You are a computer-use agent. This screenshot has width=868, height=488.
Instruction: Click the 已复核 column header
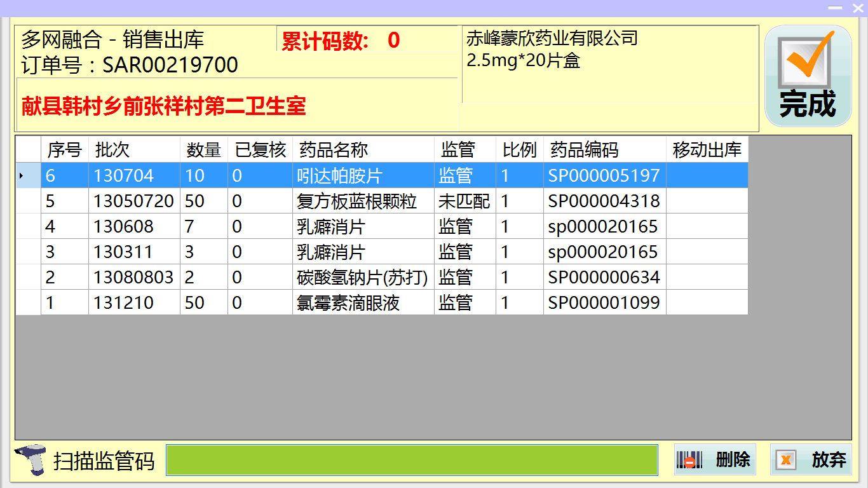(x=260, y=150)
